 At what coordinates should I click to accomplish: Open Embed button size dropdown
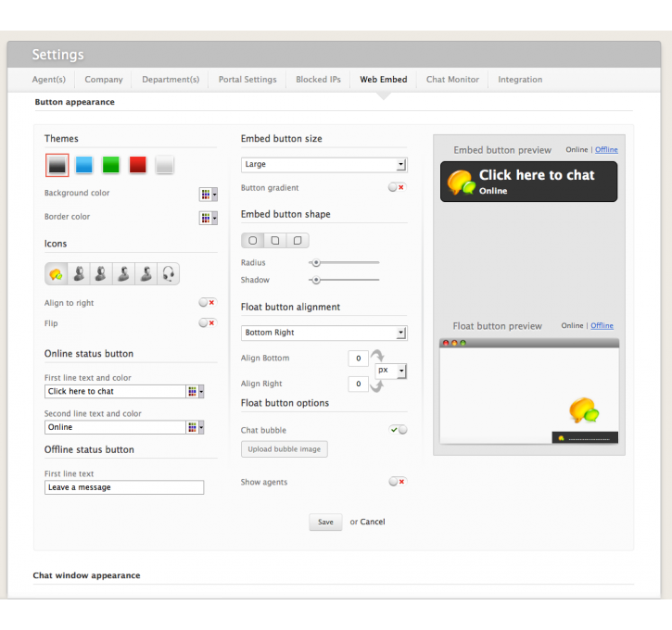pos(324,165)
